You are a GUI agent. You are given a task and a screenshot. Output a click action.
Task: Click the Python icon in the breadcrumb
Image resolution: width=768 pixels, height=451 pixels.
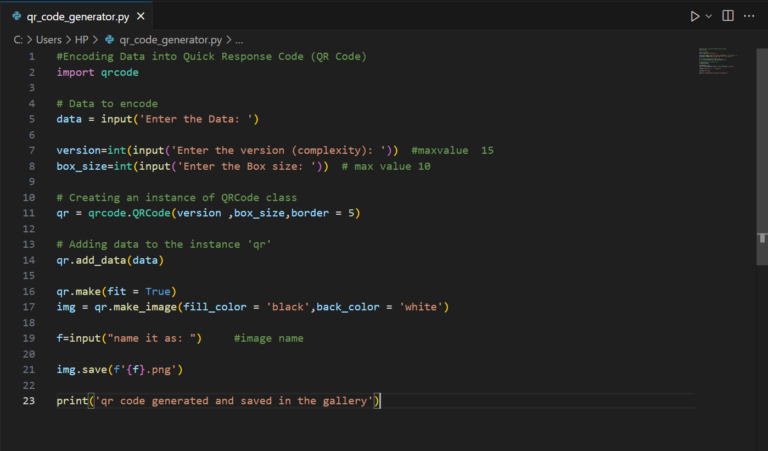[110, 40]
